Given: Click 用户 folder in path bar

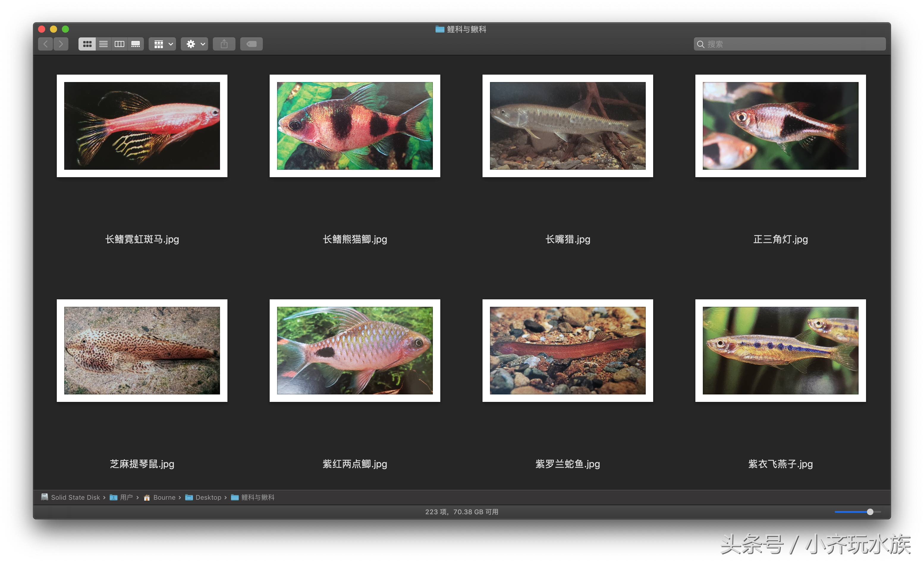Looking at the screenshot, I should tap(121, 497).
